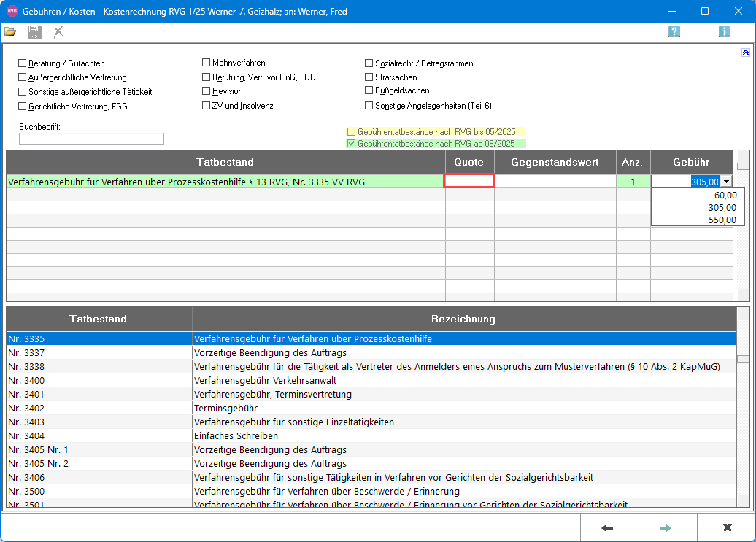
Task: Select row Nr. 3338
Action: click(371, 367)
